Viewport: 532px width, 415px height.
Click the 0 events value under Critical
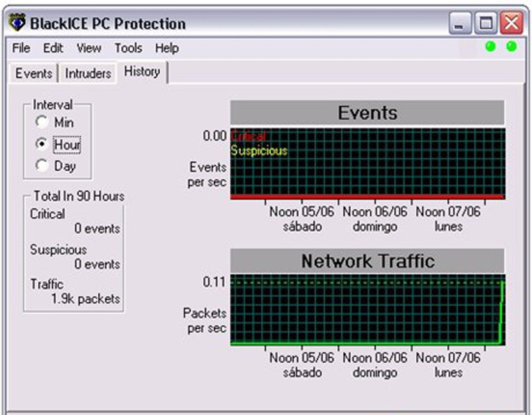pyautogui.click(x=98, y=228)
